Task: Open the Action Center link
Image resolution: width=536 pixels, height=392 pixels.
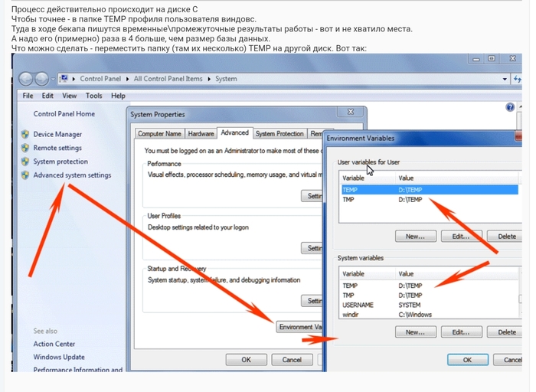Action: point(54,344)
